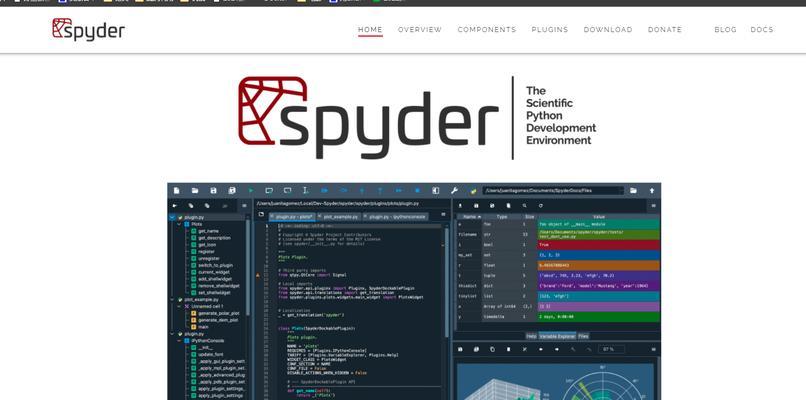Open the outline pane options hamburger menu

244,206
